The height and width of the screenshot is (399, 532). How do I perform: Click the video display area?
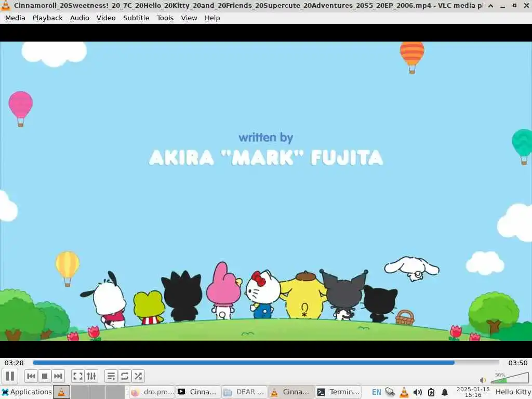pyautogui.click(x=266, y=191)
